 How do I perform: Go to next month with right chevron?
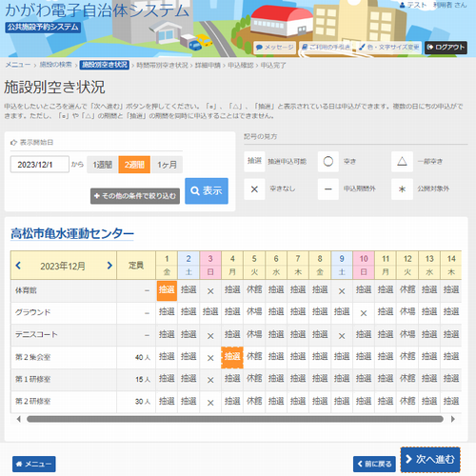(x=109, y=266)
